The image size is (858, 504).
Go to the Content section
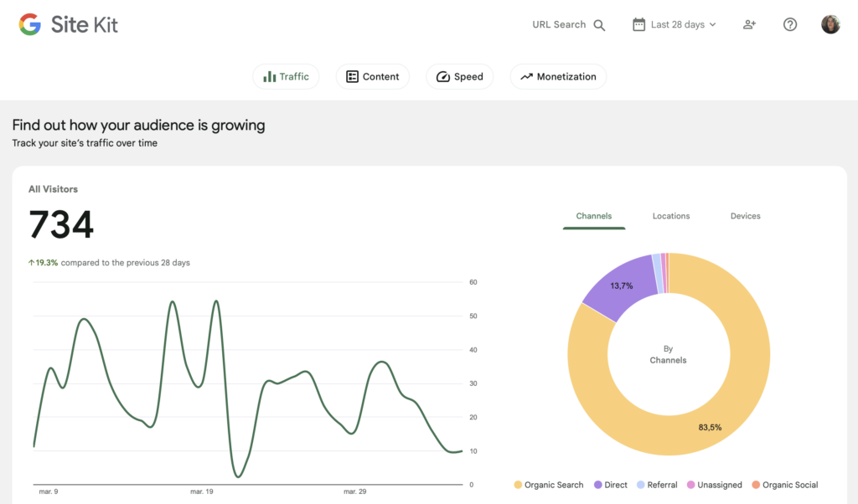point(372,76)
